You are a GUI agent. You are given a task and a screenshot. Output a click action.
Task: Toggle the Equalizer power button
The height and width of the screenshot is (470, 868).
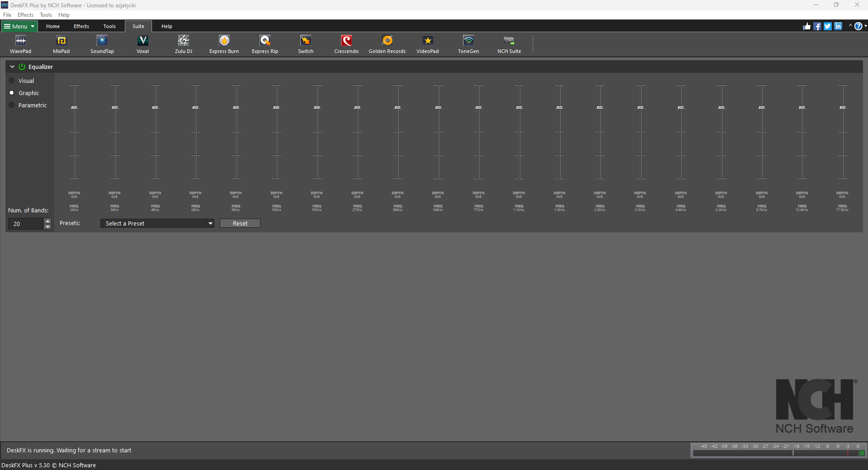(x=22, y=67)
